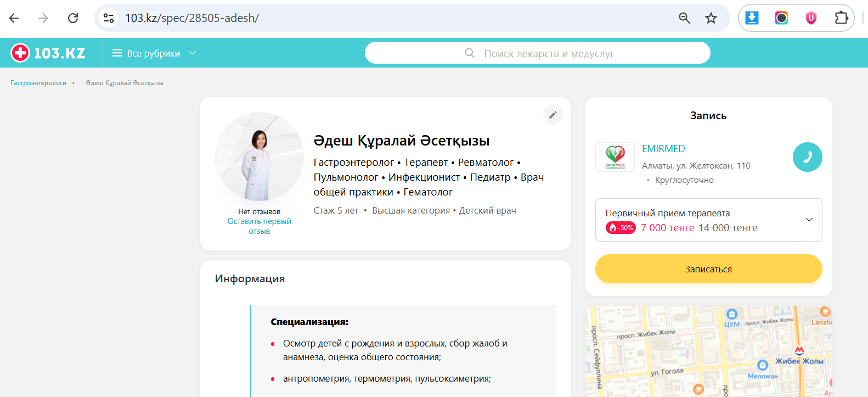The width and height of the screenshot is (868, 397).
Task: Bookmark this page with the star
Action: 711,18
